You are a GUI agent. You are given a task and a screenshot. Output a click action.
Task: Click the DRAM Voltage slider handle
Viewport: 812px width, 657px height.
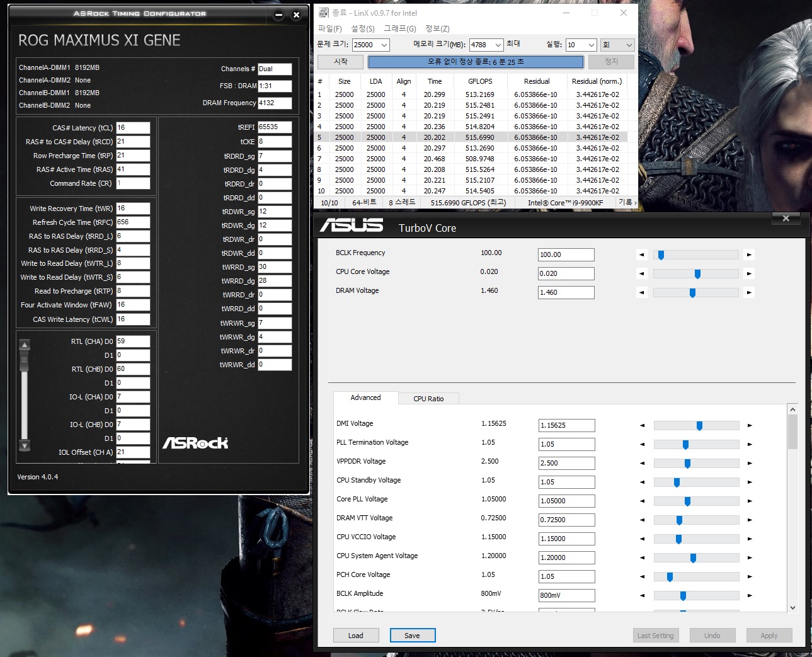click(x=692, y=293)
